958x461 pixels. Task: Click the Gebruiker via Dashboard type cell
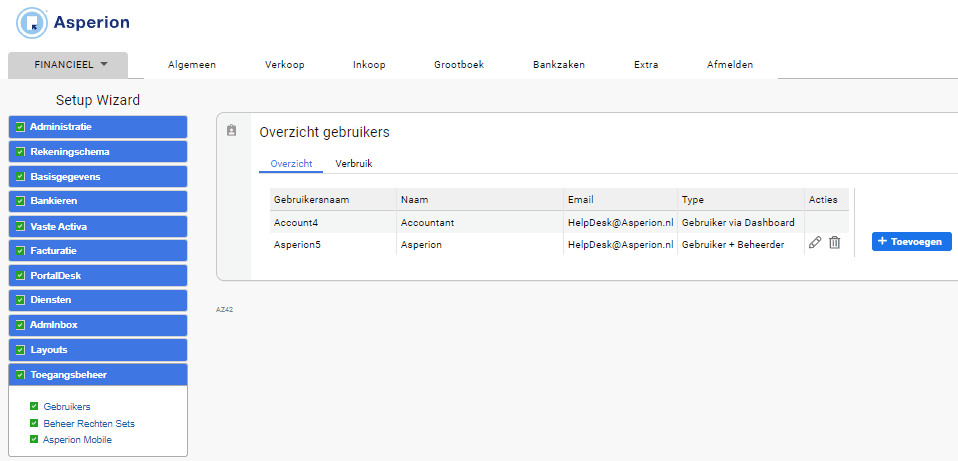[740, 222]
